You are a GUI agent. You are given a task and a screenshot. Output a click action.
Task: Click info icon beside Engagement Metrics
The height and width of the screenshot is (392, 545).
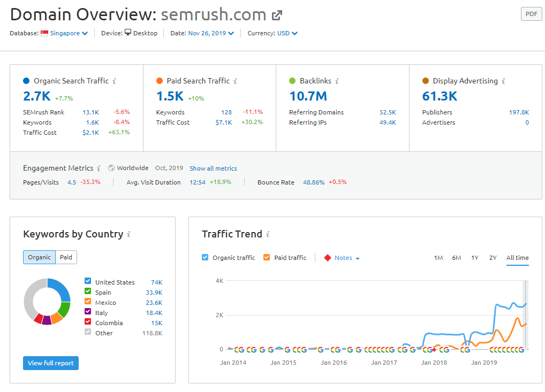tap(99, 168)
